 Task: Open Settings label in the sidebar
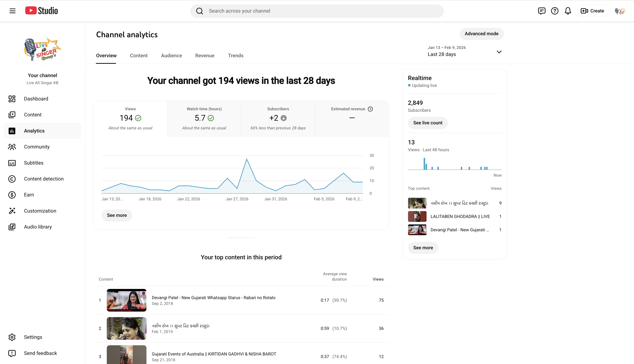tap(33, 337)
